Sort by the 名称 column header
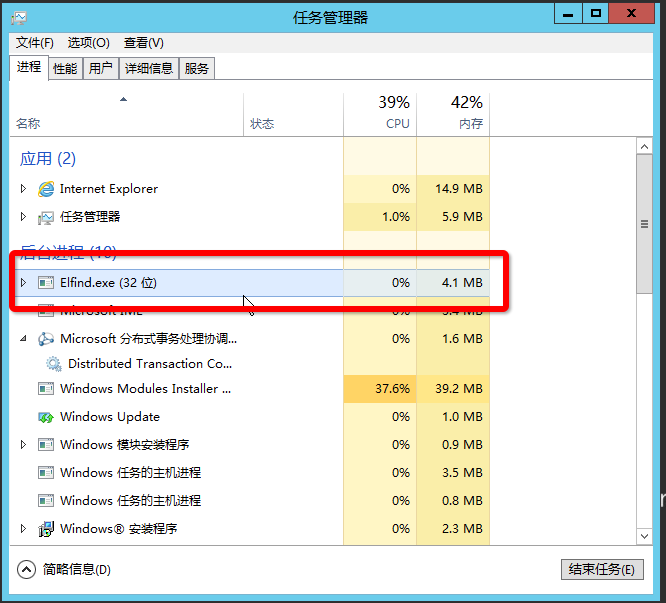Image resolution: width=666 pixels, height=603 pixels. pos(127,115)
